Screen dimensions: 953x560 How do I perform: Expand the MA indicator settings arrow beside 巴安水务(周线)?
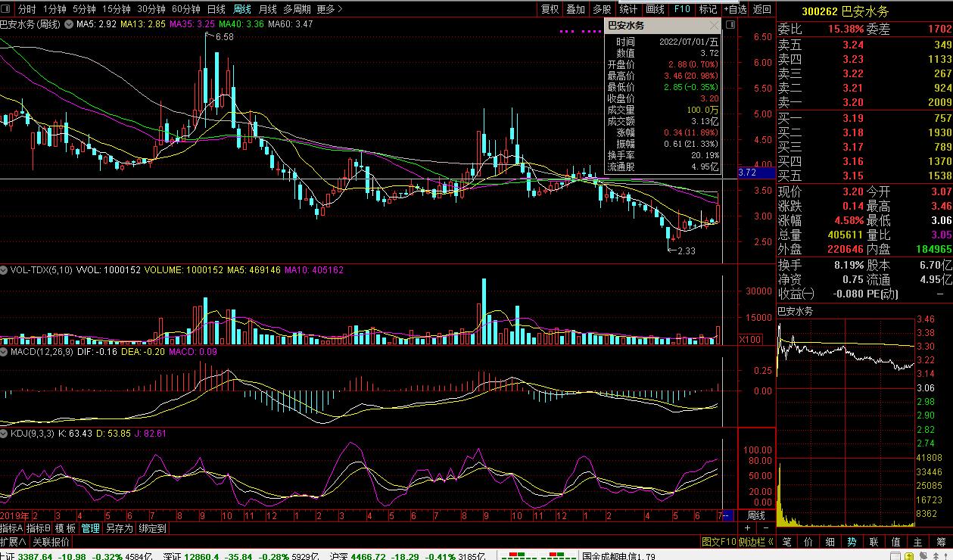(70, 24)
